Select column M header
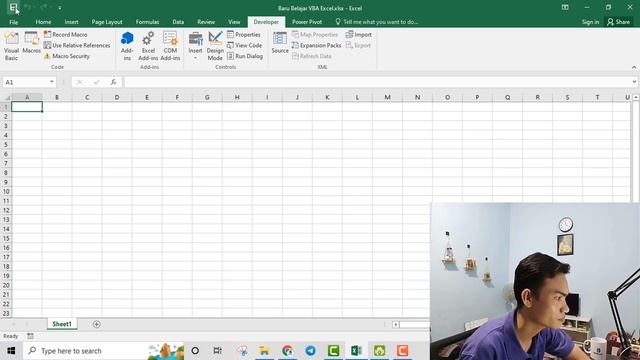640x360 pixels. [x=387, y=98]
